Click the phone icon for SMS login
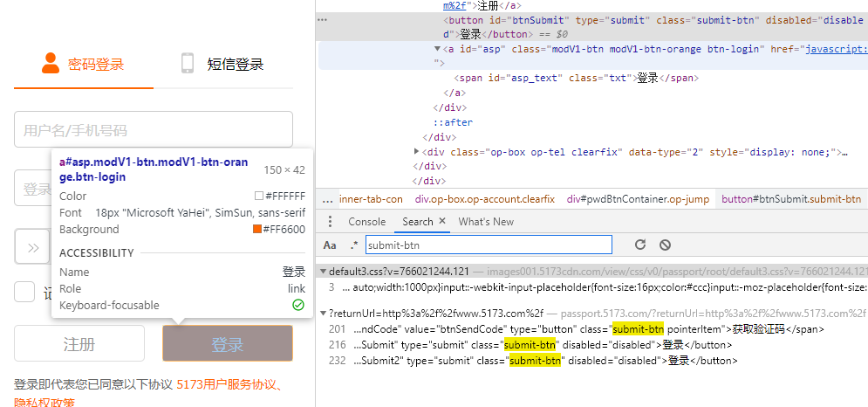The image size is (868, 407). [188, 63]
